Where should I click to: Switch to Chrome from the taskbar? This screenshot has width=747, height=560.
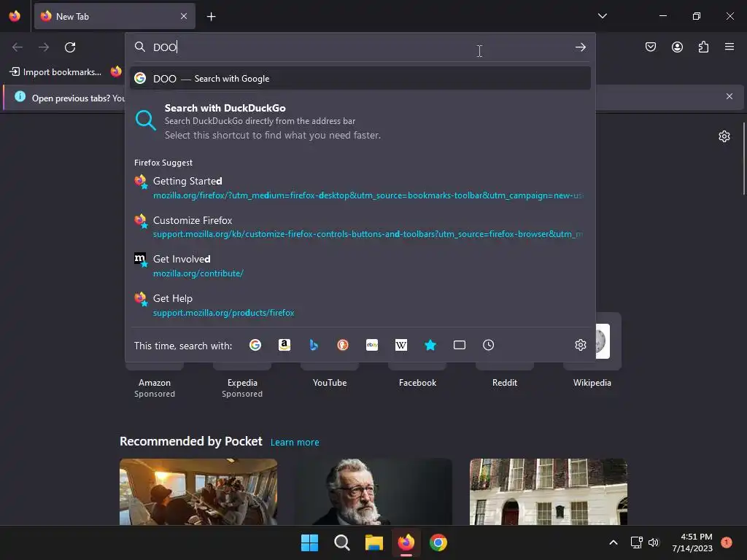[x=438, y=542]
